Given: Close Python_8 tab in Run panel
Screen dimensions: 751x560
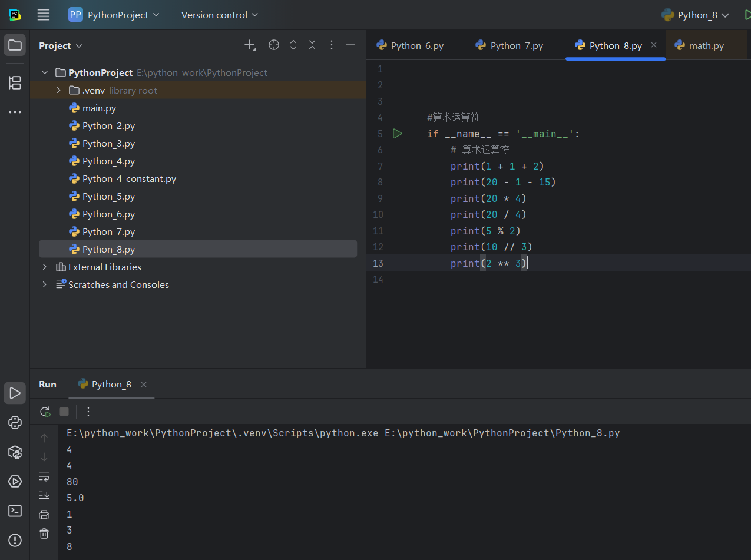Looking at the screenshot, I should pos(144,384).
